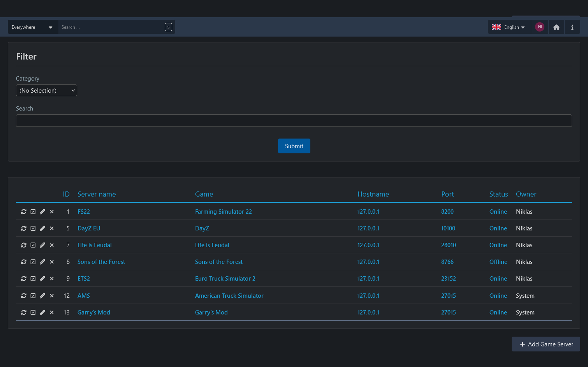The image size is (588, 367).
Task: Click the refresh icon for FS22 server
Action: click(24, 212)
